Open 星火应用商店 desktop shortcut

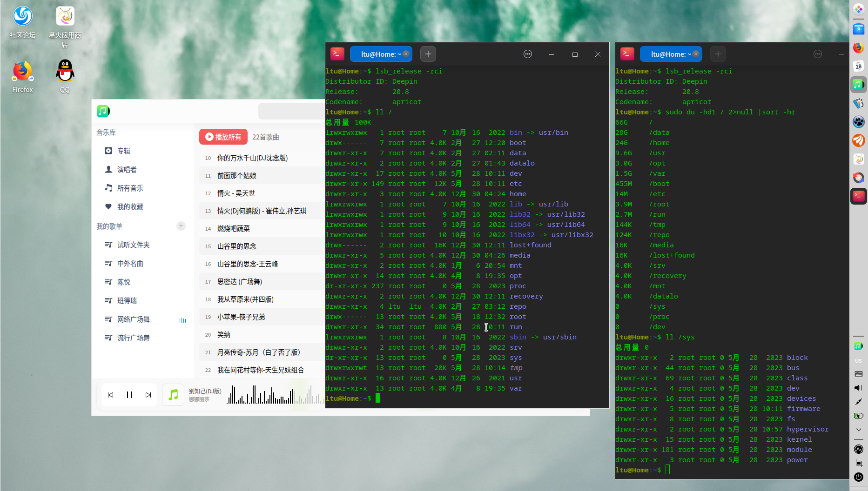[65, 15]
